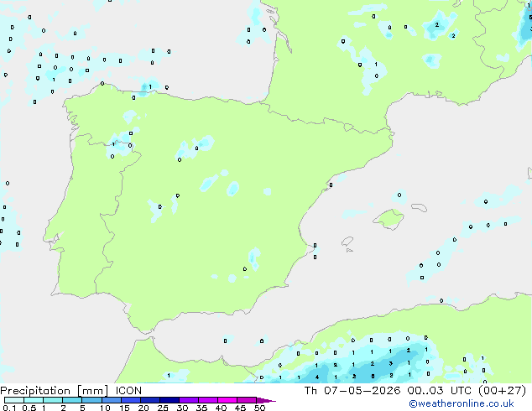Click the 45 to 50 mm legend swatch
This screenshot has height=411, width=532.
pos(247,400)
